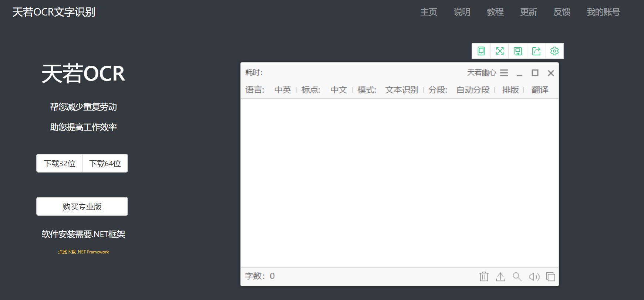Click the green expand-arrows fullscreen icon
The height and width of the screenshot is (300, 644).
[x=500, y=51]
